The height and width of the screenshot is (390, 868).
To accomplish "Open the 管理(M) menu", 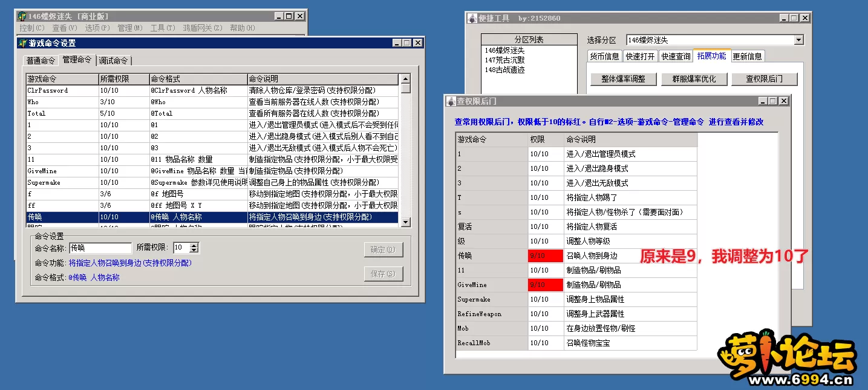I will (x=130, y=28).
